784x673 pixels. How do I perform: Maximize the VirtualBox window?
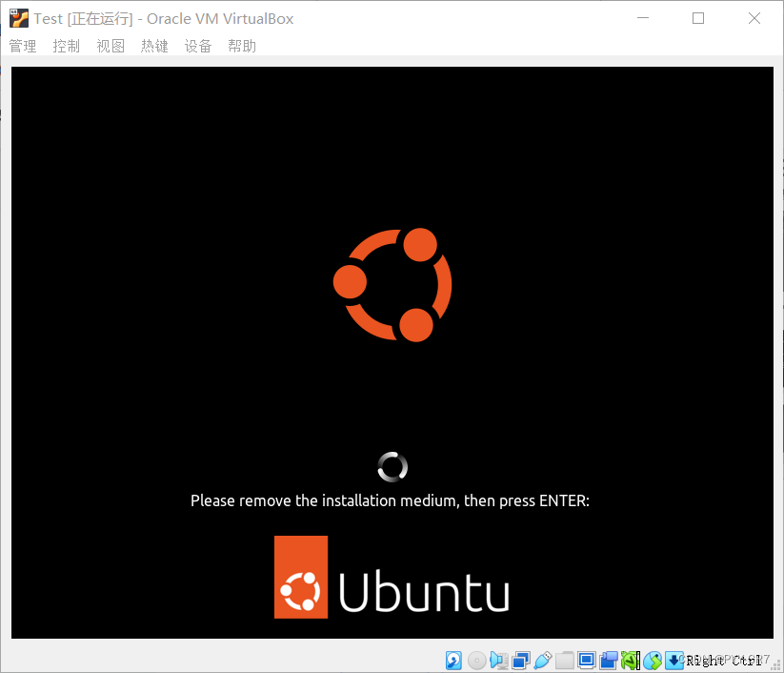[698, 18]
